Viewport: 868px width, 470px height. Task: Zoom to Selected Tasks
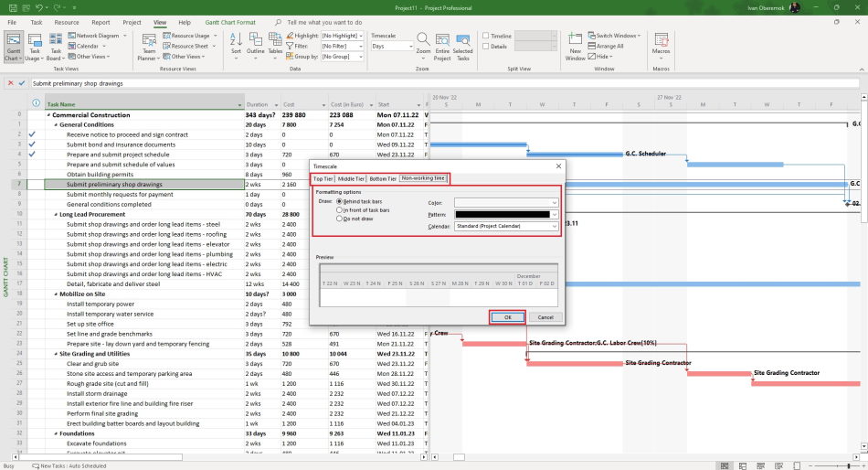(463, 47)
